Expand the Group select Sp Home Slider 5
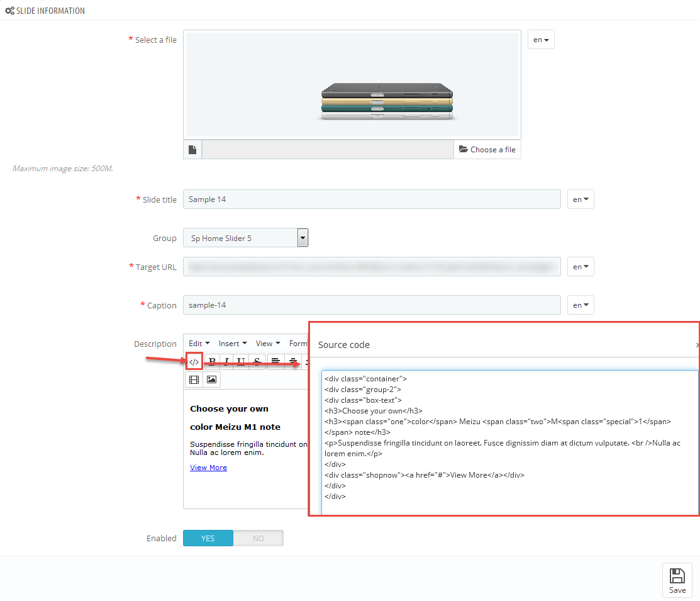Image resolution: width=700 pixels, height=601 pixels. pos(245,238)
